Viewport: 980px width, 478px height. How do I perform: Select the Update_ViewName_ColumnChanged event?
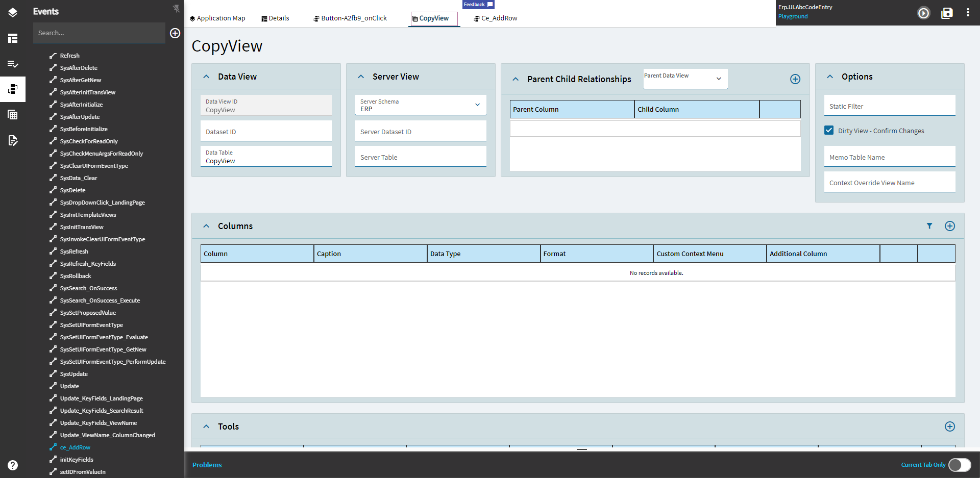point(108,435)
